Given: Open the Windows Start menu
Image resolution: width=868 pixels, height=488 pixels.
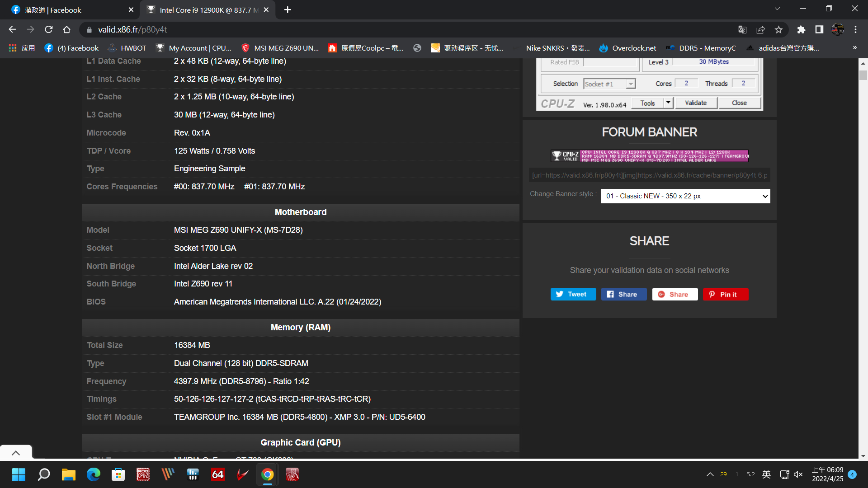Looking at the screenshot, I should (19, 474).
